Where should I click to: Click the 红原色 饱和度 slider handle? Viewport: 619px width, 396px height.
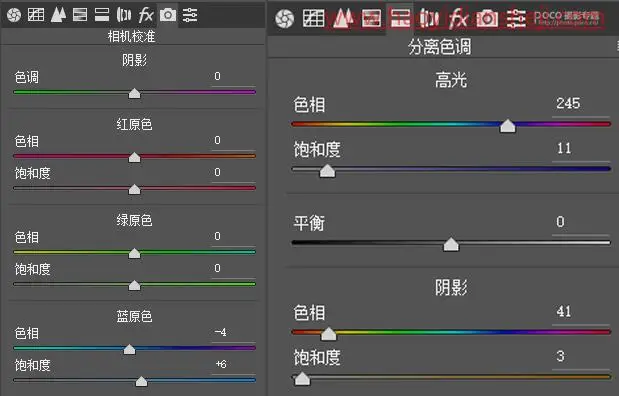pos(135,189)
